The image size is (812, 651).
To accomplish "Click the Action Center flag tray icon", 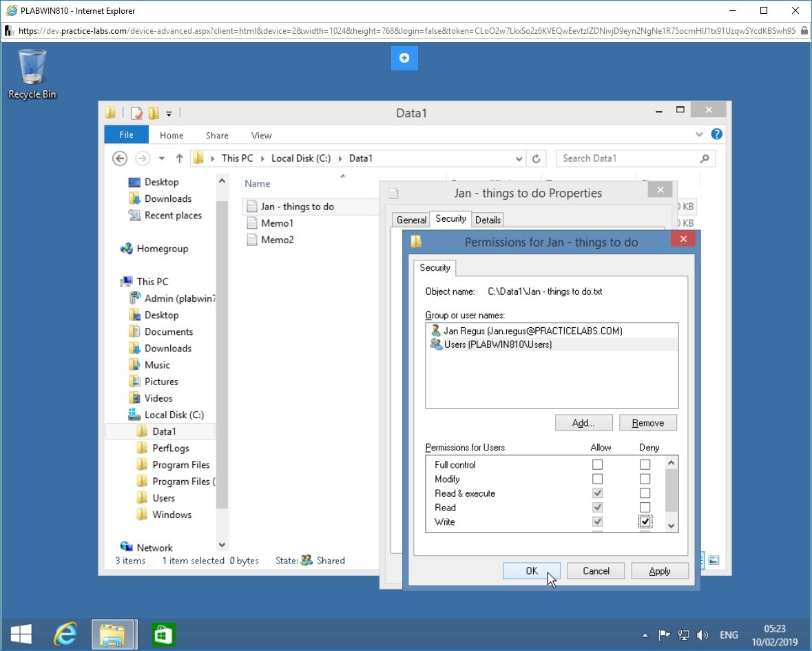I will [x=663, y=635].
